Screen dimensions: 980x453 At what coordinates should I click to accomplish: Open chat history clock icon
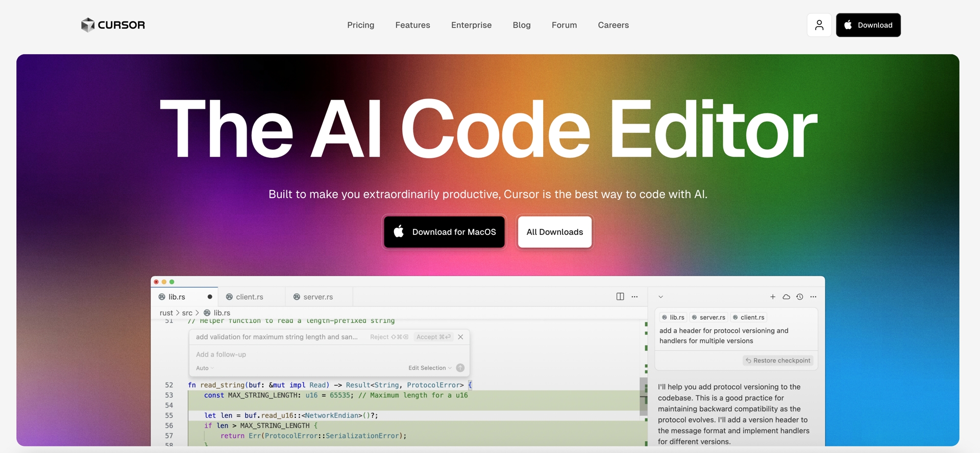[x=800, y=297]
